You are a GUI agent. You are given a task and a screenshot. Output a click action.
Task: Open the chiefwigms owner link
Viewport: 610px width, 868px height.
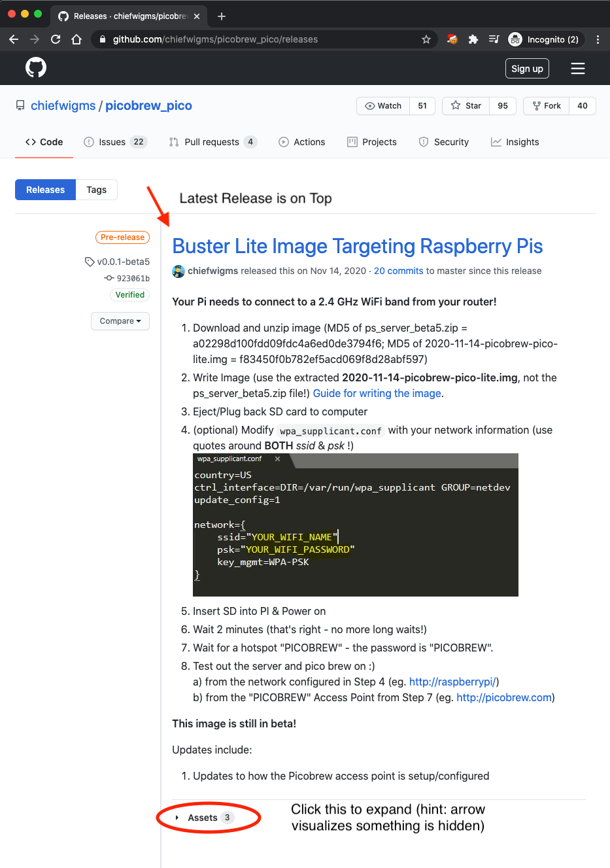(x=63, y=105)
